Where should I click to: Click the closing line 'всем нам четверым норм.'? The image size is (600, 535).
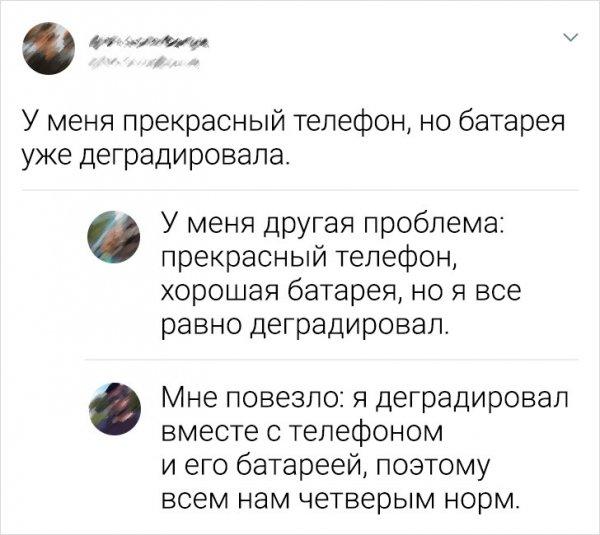[x=340, y=496]
